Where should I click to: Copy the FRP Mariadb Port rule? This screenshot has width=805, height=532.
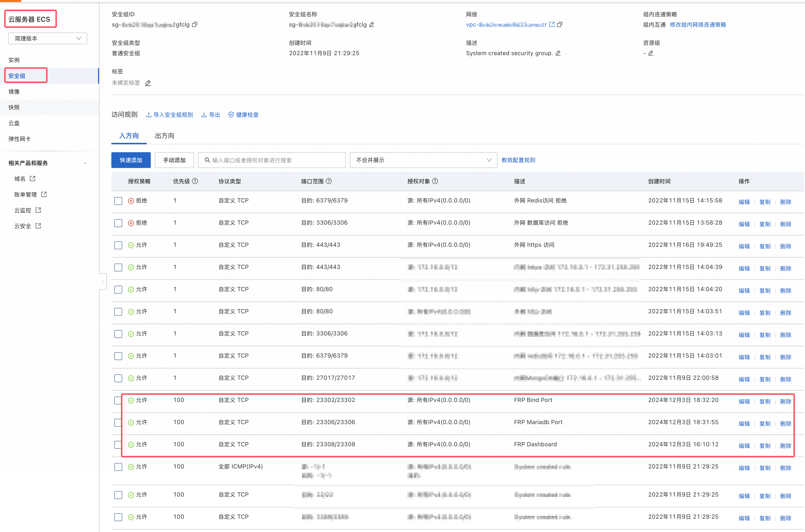point(765,423)
